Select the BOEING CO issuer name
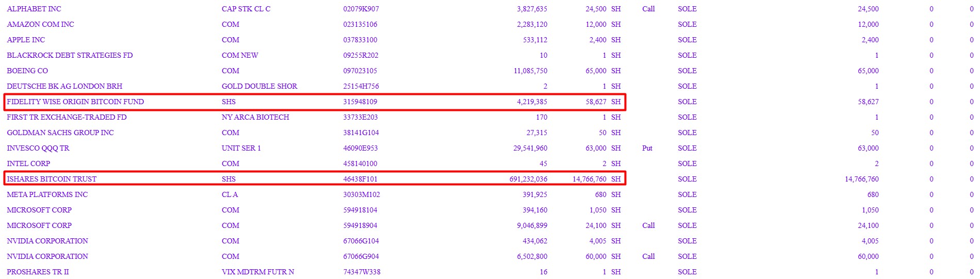 click(x=27, y=71)
